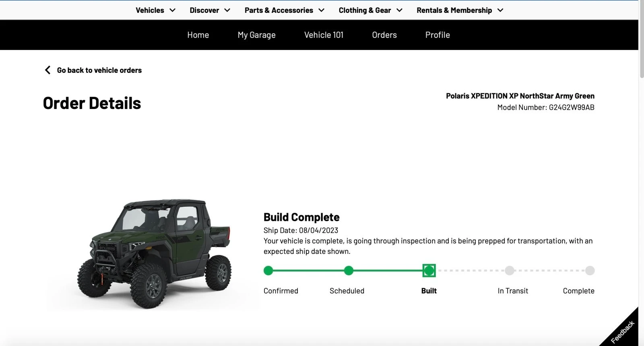The height and width of the screenshot is (346, 644).
Task: Click the highlighted Built step marker
Action: coord(429,271)
